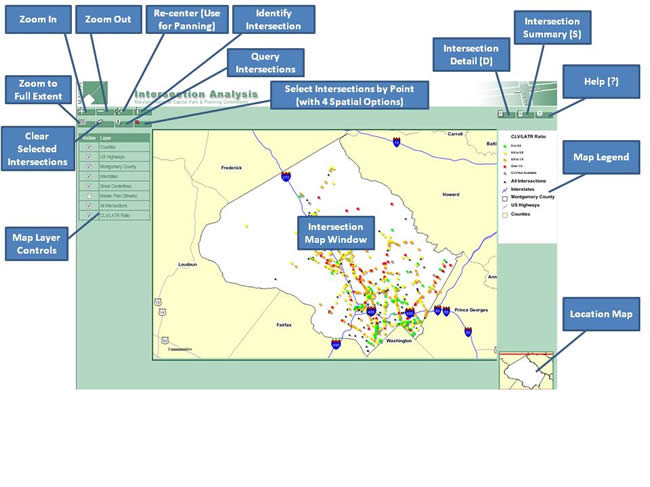650x487 pixels.
Task: Click the Clear Selected Intersections eraser icon
Action: tap(104, 123)
